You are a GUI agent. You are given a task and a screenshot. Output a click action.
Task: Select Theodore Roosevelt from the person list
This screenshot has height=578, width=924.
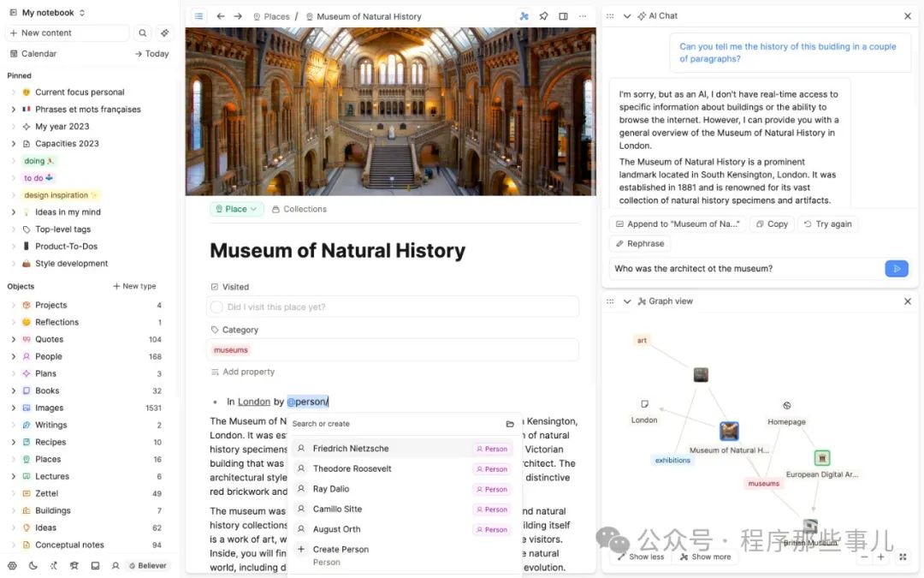click(x=404, y=469)
